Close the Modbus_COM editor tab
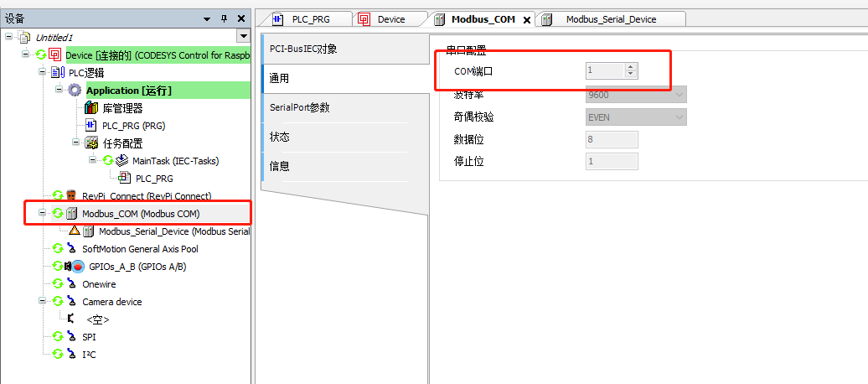Viewport: 868px width, 384px height. tap(527, 20)
